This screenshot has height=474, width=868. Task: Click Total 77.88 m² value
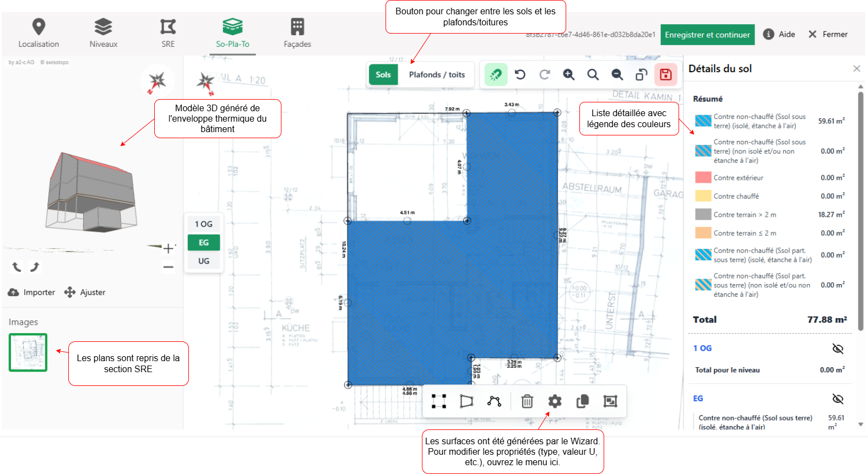[827, 319]
